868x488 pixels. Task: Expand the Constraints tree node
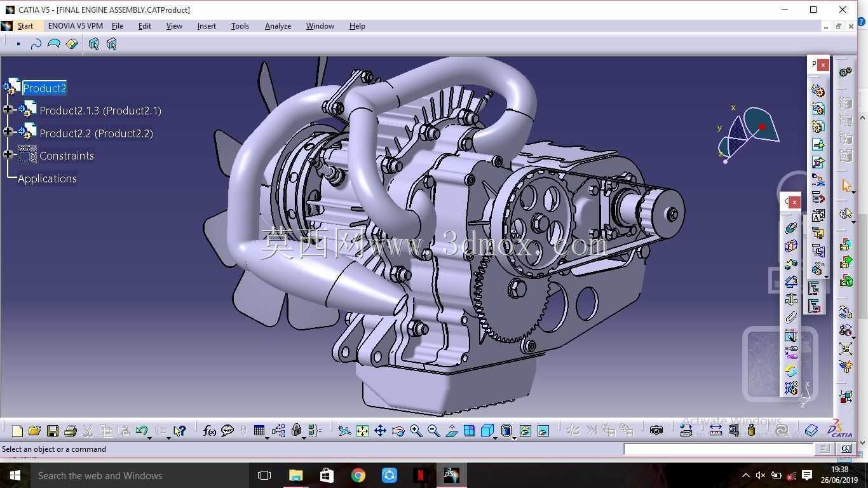8,154
